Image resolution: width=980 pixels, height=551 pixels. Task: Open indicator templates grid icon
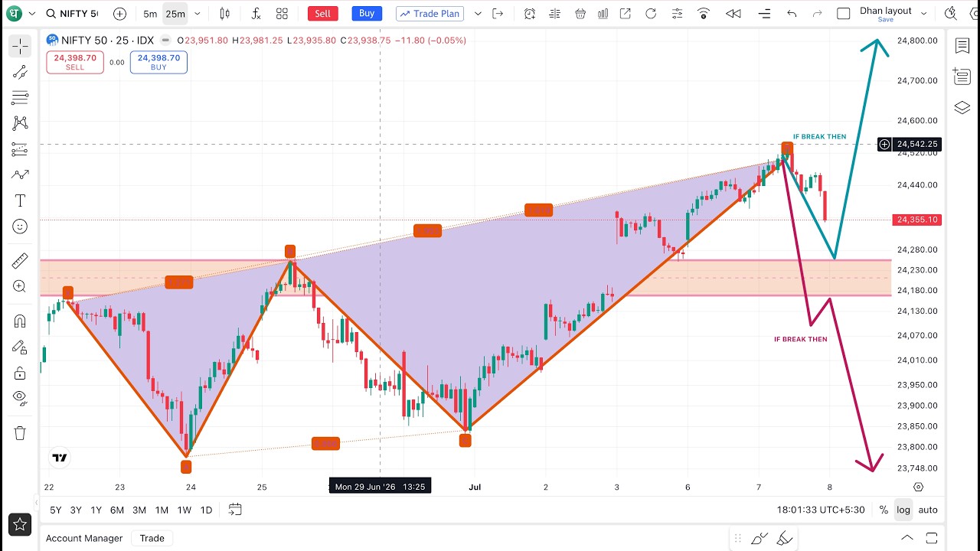282,14
